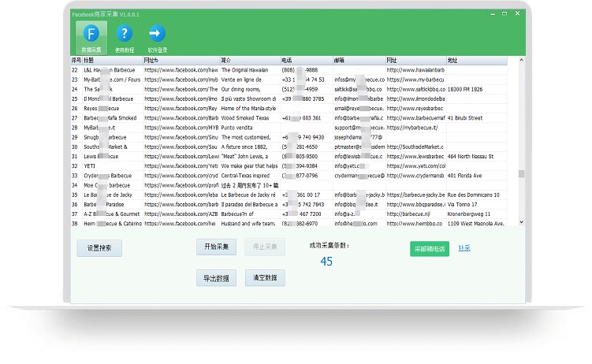Click the 设置搜索 button

[99, 248]
